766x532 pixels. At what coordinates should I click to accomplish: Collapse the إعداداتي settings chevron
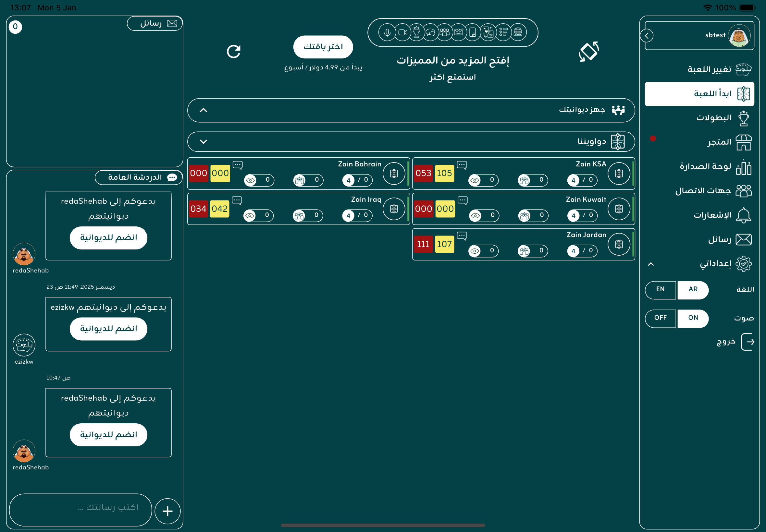(x=651, y=264)
